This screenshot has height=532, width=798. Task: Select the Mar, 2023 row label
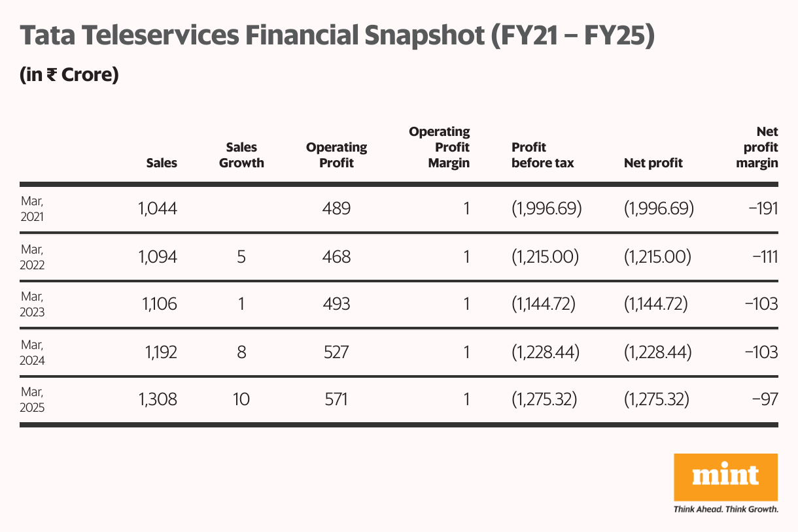pyautogui.click(x=32, y=305)
